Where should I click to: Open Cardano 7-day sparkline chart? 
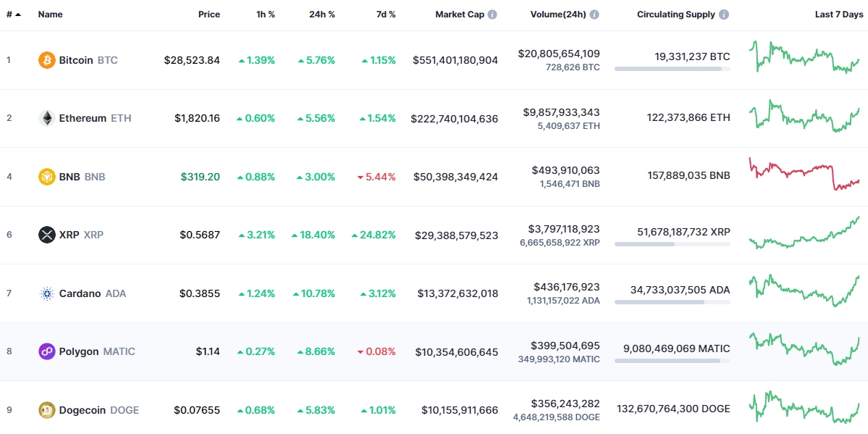point(804,291)
